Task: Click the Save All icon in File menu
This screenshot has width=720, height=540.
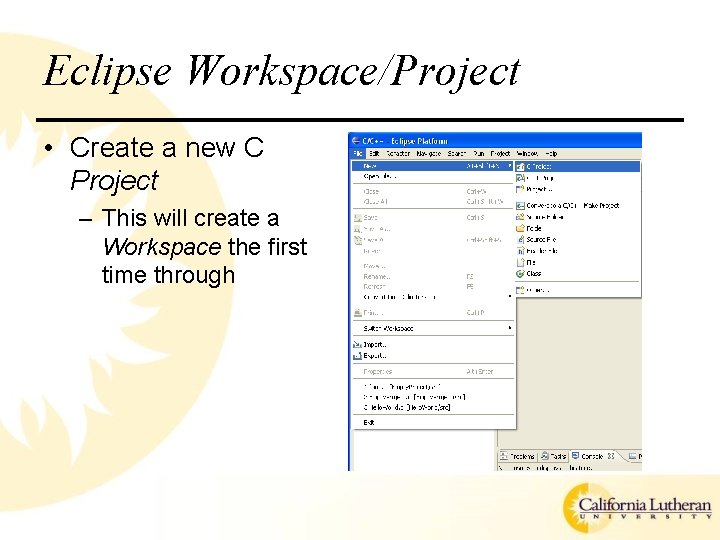Action: [358, 240]
